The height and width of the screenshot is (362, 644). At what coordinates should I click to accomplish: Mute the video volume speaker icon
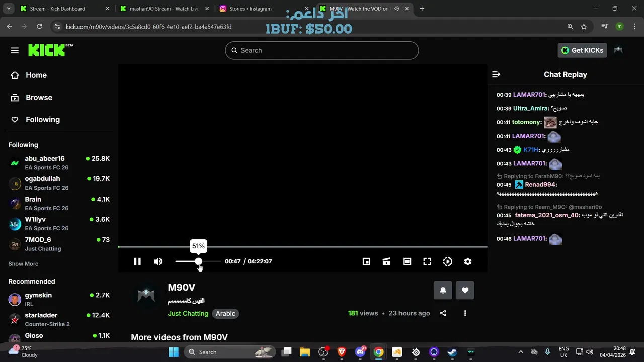pyautogui.click(x=158, y=261)
